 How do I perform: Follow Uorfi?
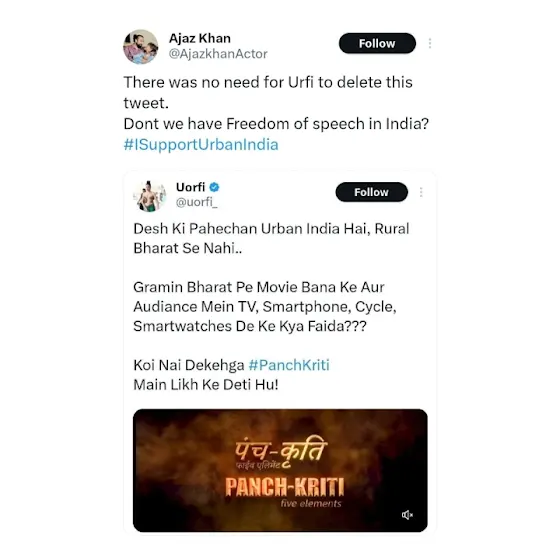click(x=371, y=192)
